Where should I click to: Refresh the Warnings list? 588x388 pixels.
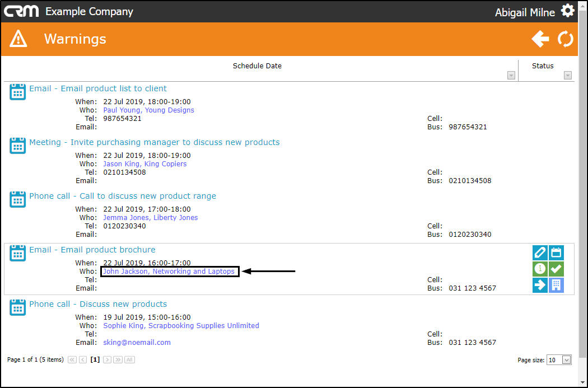[566, 39]
